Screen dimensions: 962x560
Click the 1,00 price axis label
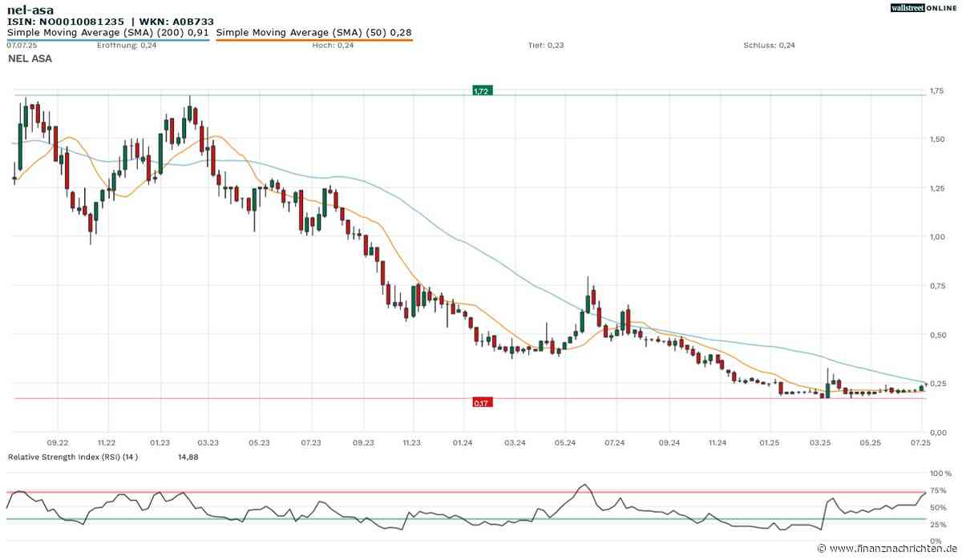(938, 237)
